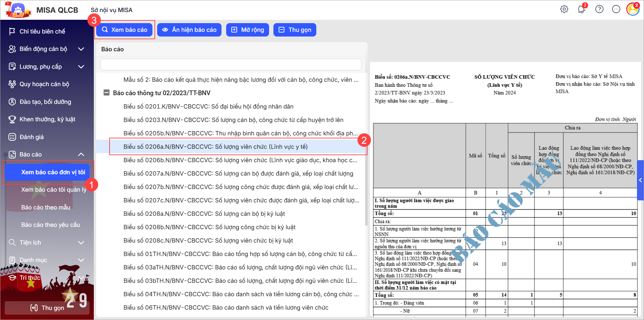Select Biểu số 0208a.N/BNV-CBCCVC report
This screenshot has width=644, height=320.
(204, 214)
